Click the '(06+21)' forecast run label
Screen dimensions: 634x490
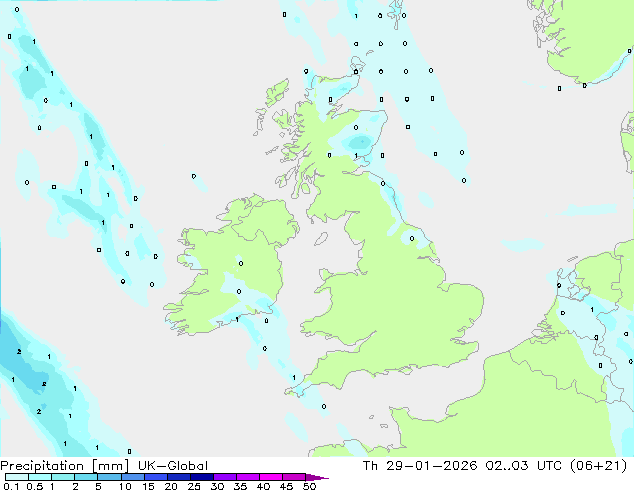[x=598, y=466]
